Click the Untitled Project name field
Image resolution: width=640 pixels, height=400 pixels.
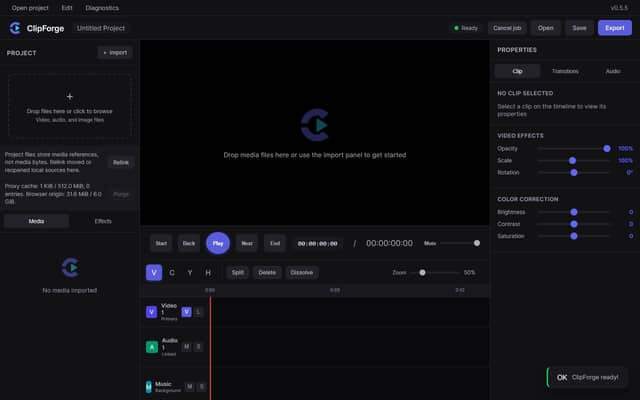click(x=101, y=28)
